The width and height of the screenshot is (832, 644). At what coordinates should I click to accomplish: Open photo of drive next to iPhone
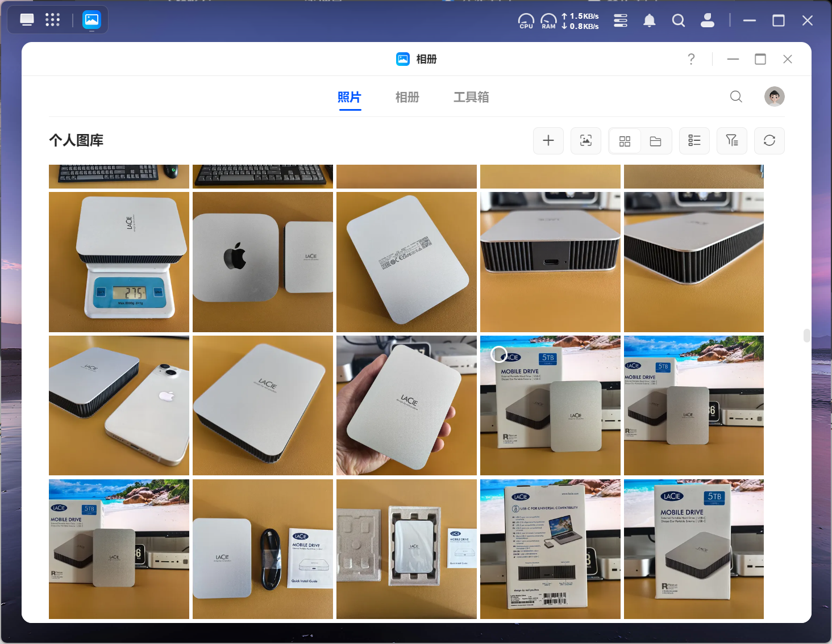pyautogui.click(x=119, y=405)
